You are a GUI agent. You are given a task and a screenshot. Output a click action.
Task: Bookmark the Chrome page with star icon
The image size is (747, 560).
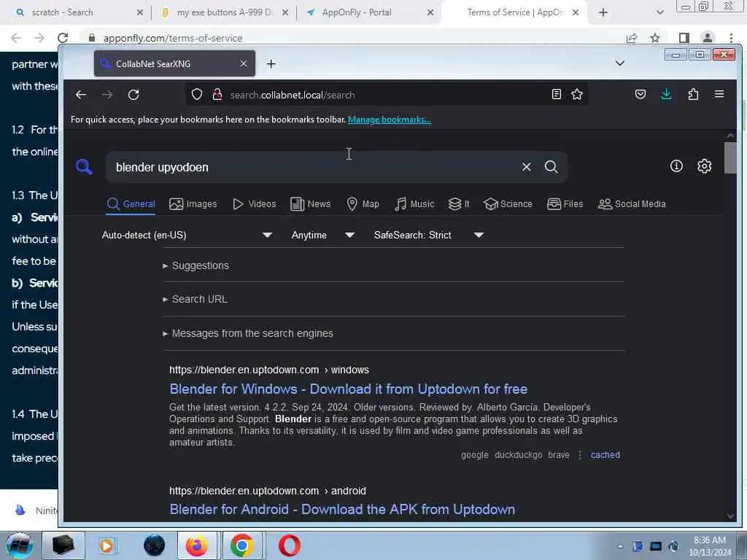(x=655, y=38)
